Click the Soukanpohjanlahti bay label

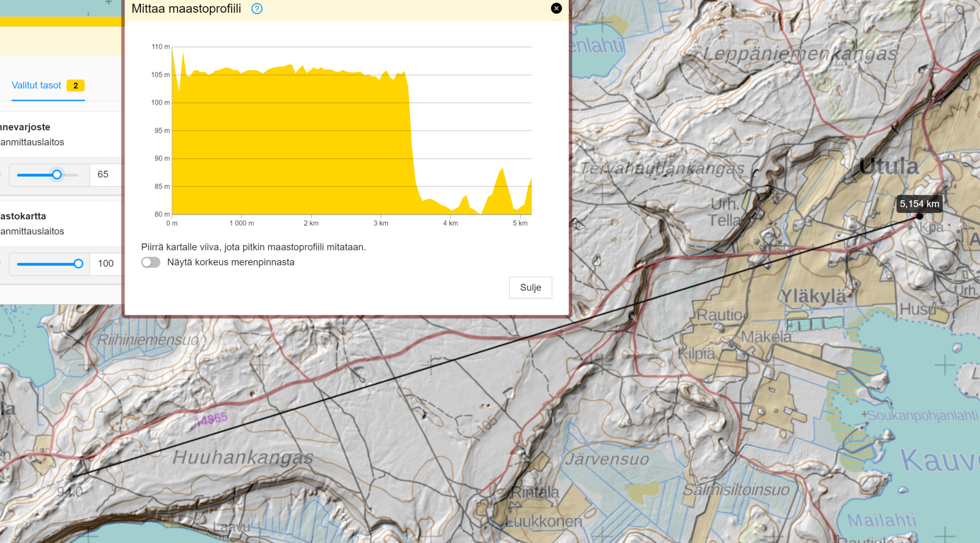coord(922,415)
